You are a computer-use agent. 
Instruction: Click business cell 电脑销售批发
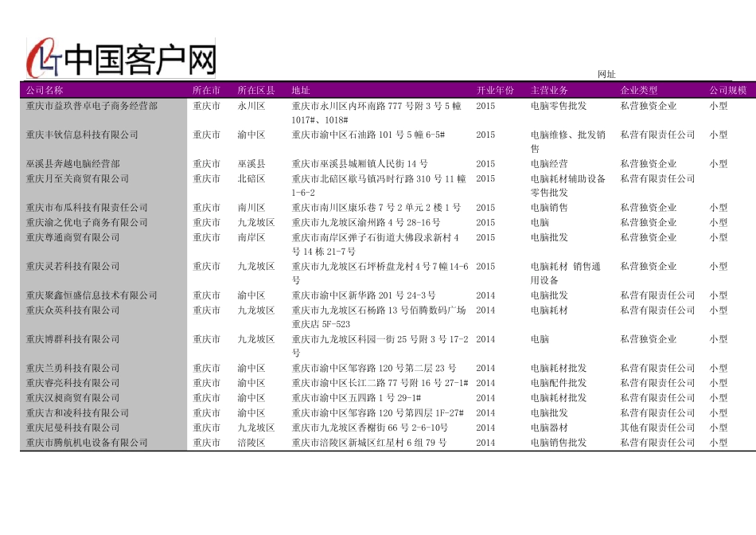click(559, 443)
